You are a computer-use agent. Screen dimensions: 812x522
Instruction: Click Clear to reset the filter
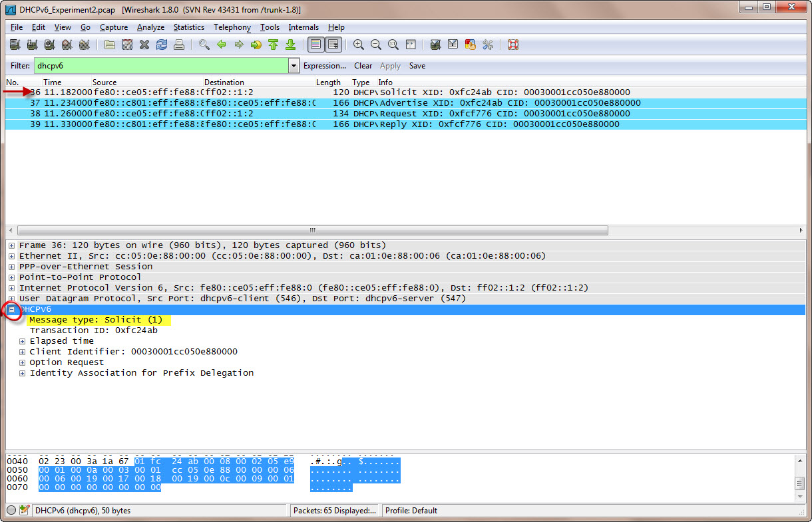[x=363, y=66]
